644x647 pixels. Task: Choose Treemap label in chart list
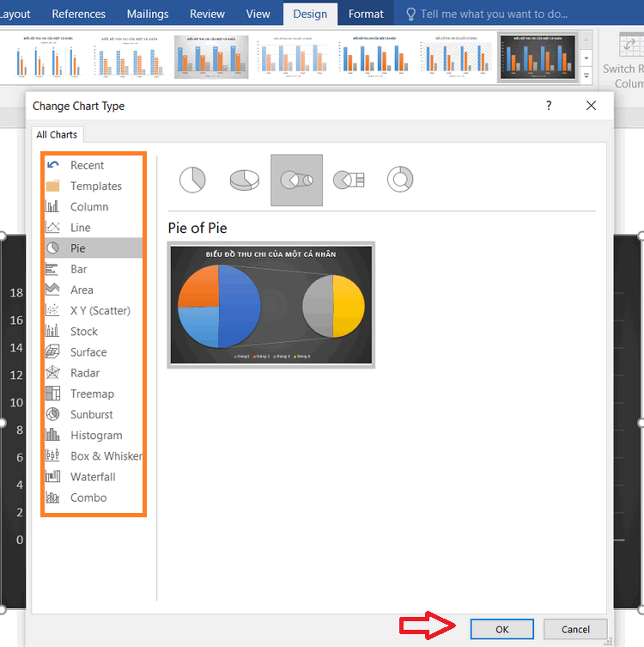93,394
